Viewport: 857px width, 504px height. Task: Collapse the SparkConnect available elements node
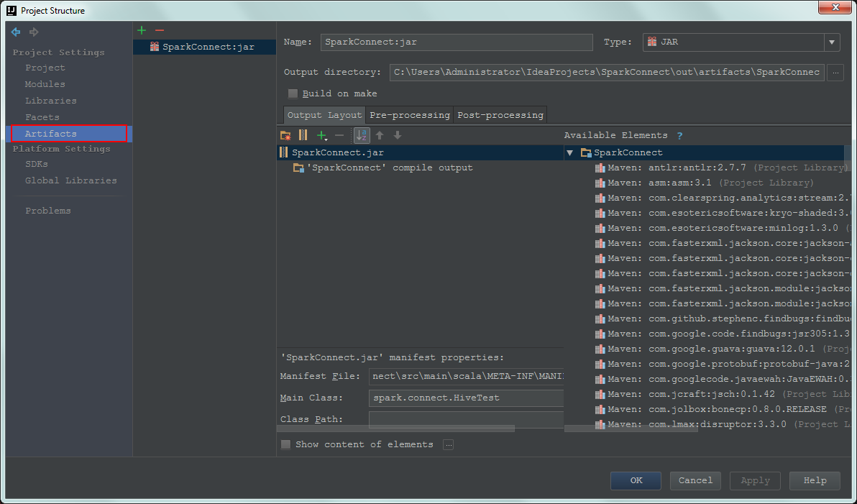[570, 153]
